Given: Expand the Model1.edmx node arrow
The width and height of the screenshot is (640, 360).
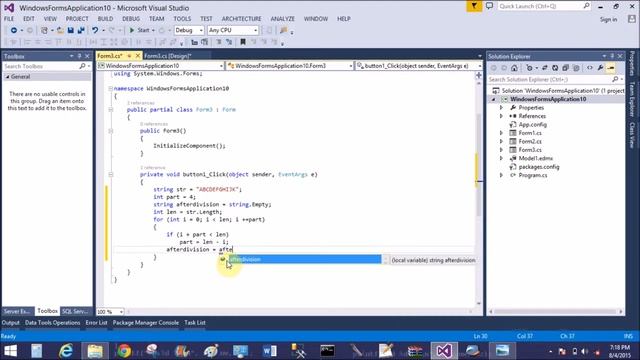Looking at the screenshot, I should (x=501, y=158).
